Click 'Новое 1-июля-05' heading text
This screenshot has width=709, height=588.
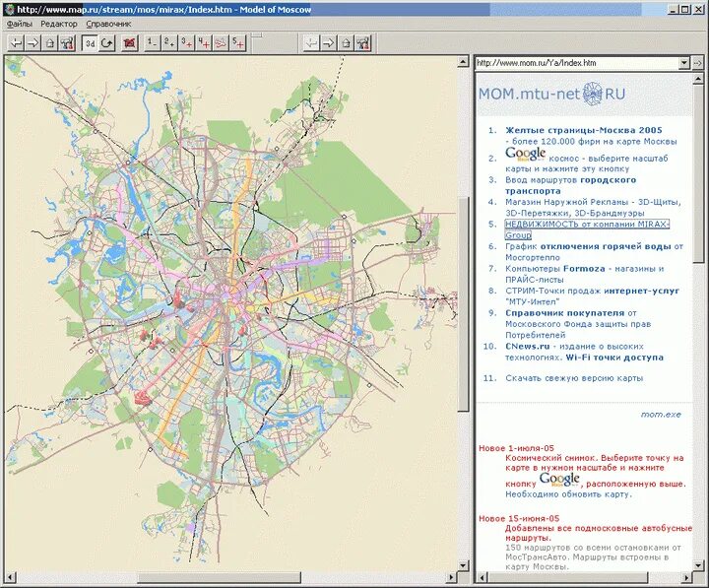(x=516, y=448)
